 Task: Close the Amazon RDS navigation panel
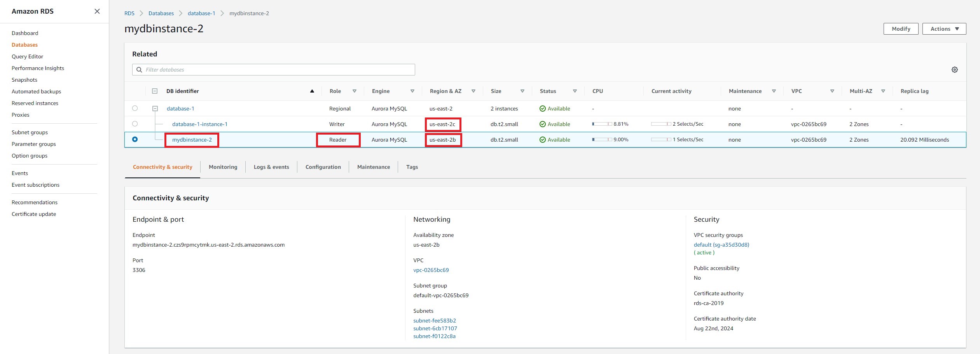tap(97, 11)
